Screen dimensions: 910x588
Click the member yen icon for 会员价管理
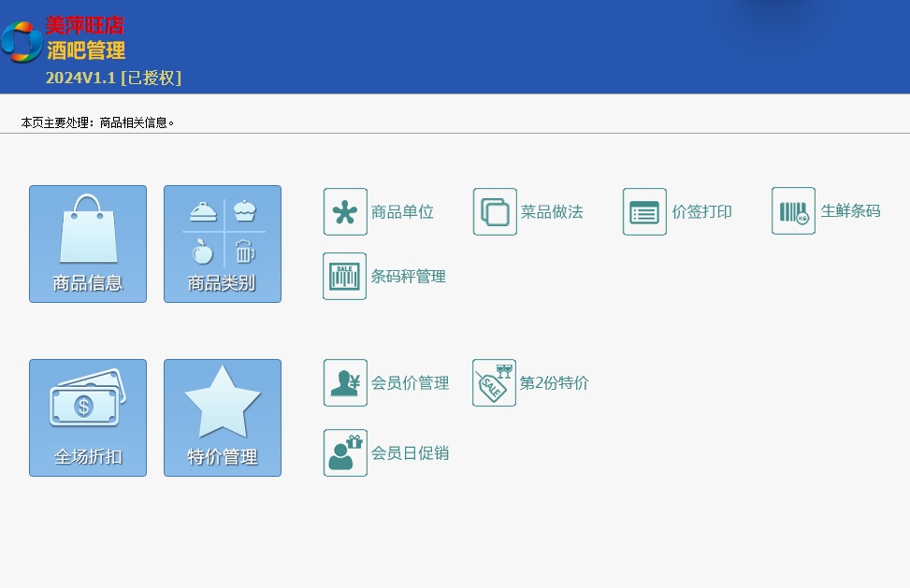pos(345,383)
